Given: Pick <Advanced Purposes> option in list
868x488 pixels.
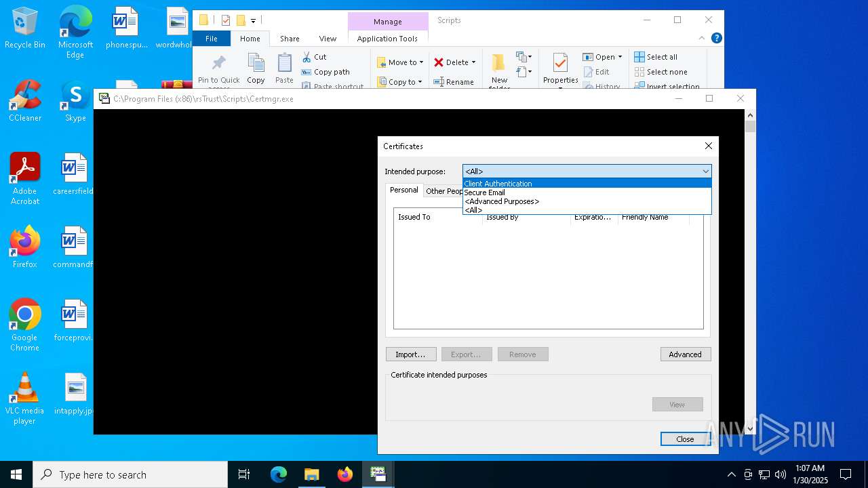Looking at the screenshot, I should [x=587, y=201].
